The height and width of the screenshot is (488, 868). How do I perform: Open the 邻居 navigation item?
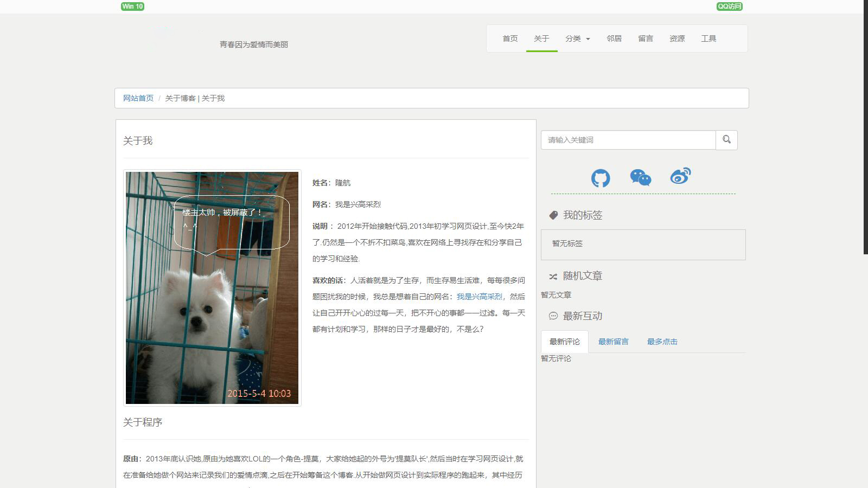pos(614,38)
